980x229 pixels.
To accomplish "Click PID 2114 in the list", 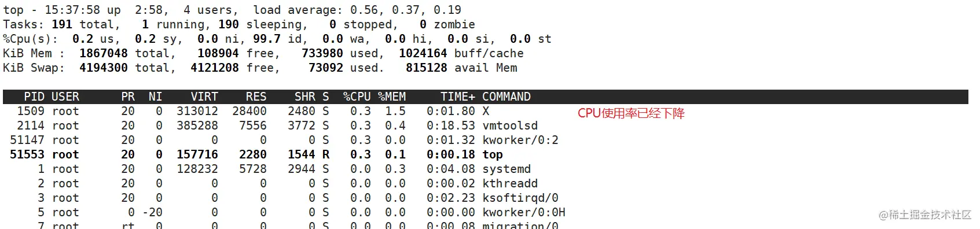I will (31, 125).
